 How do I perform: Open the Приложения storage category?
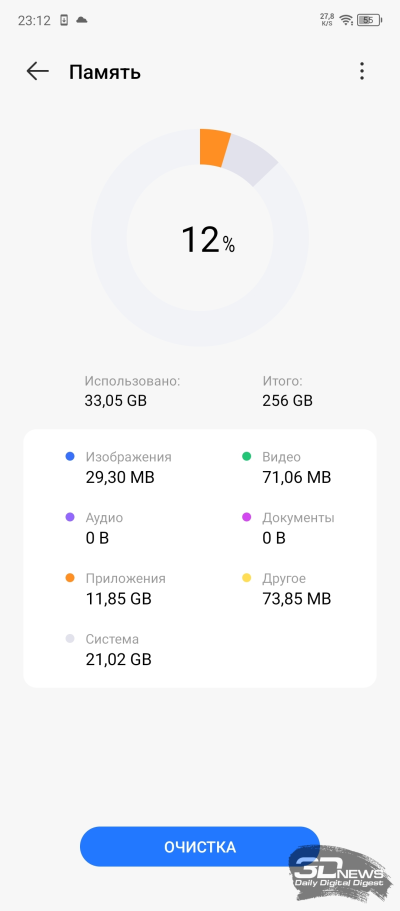click(116, 589)
